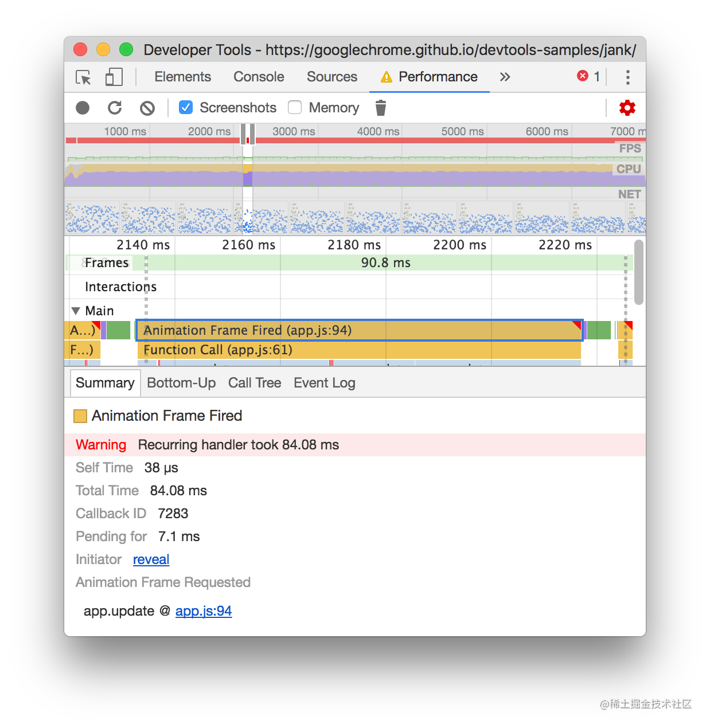Switch to the Bottom-Up tab

click(x=181, y=383)
